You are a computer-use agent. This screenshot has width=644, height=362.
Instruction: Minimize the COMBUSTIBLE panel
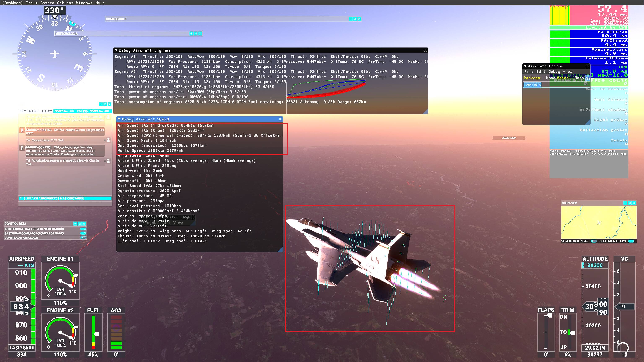[351, 19]
